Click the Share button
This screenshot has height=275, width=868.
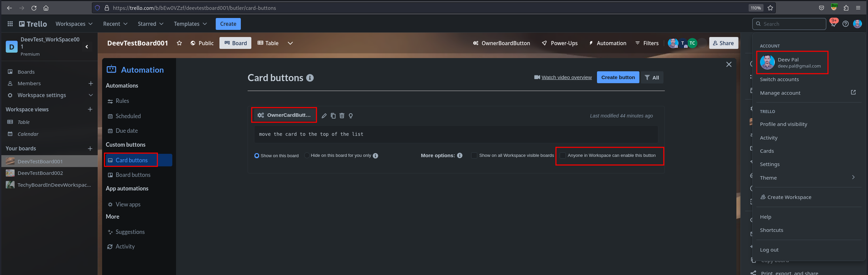tap(724, 43)
